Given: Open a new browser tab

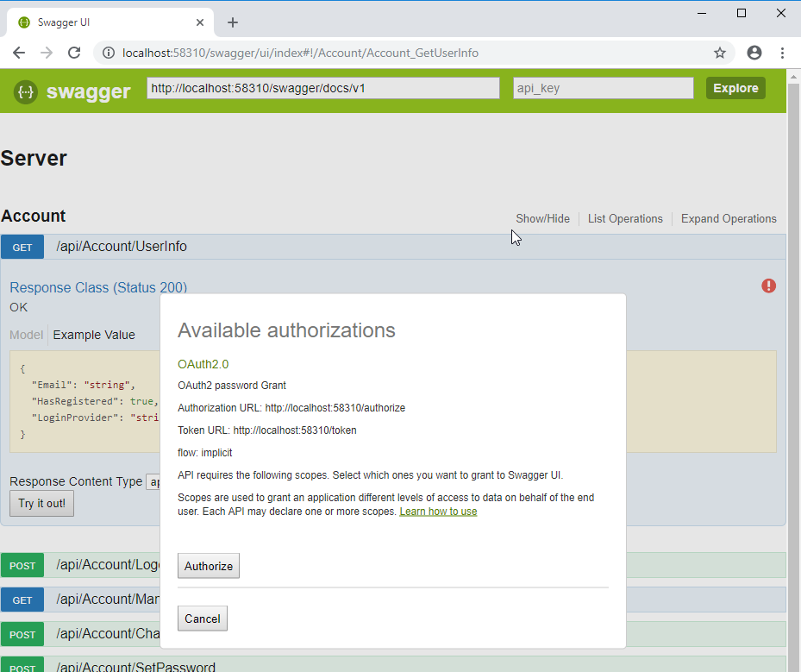Looking at the screenshot, I should point(233,22).
